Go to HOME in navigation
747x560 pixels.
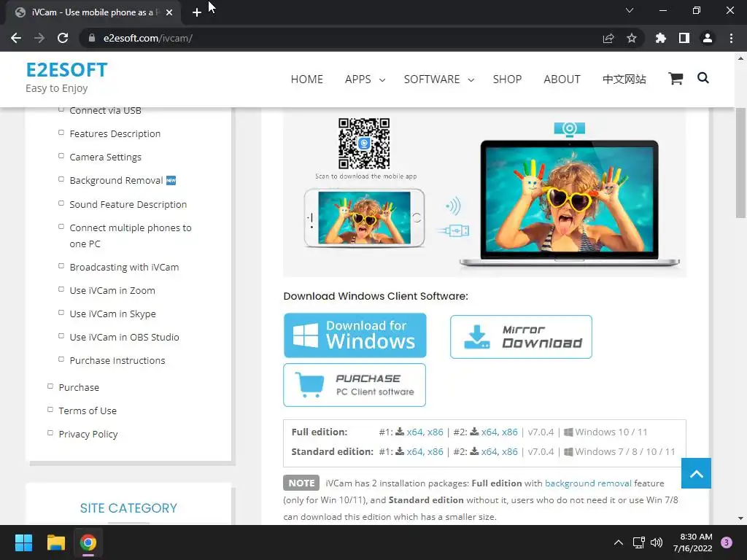tap(307, 79)
